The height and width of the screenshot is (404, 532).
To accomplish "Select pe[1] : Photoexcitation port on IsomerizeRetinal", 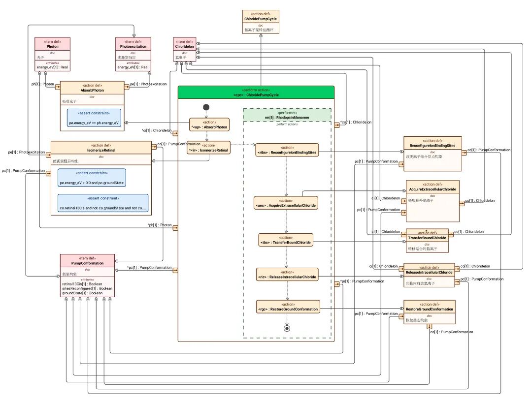I will pos(48,155).
